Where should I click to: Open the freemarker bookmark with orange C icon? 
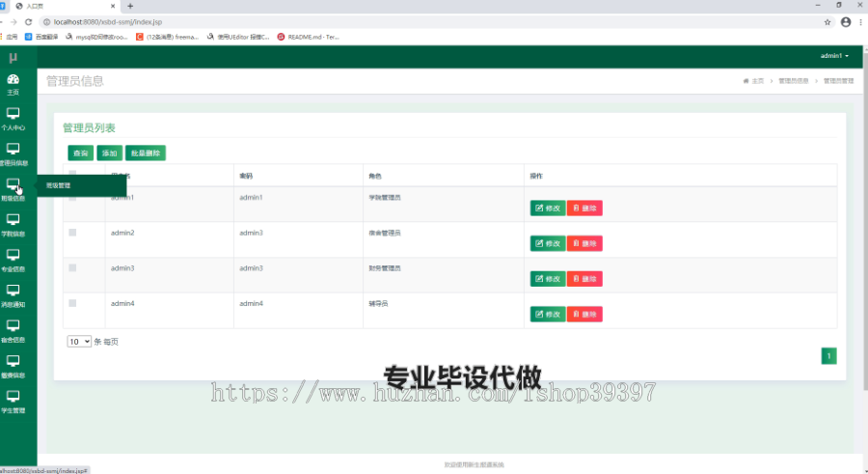167,37
